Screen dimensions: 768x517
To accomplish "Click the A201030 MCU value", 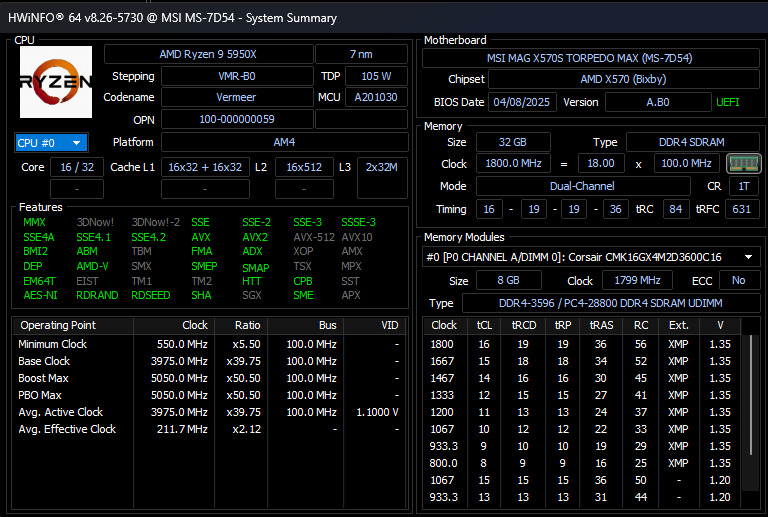I will point(376,97).
